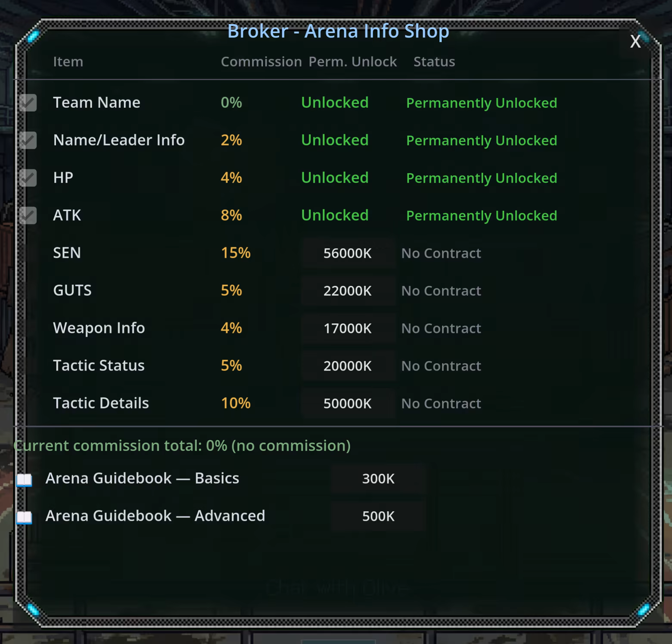Buy Arena Guidebook Basics for 300K
Screen dimensions: 672x644
point(378,479)
